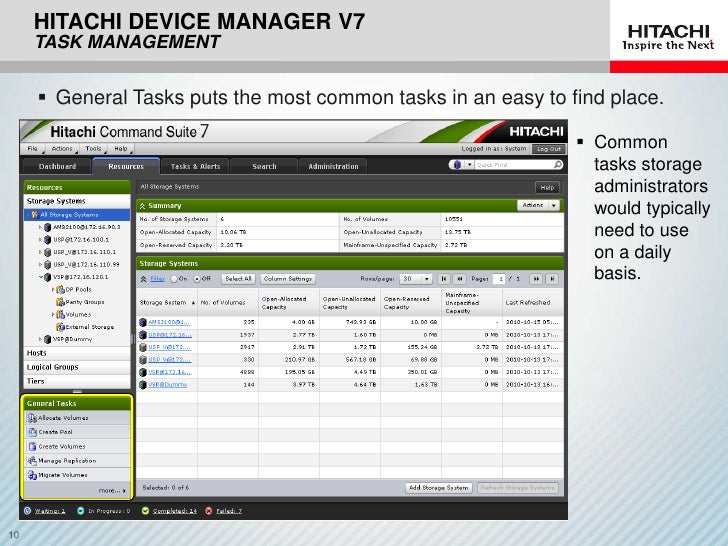728x546 pixels.
Task: Click the Waiting: 1 status link
Action: click(50, 511)
